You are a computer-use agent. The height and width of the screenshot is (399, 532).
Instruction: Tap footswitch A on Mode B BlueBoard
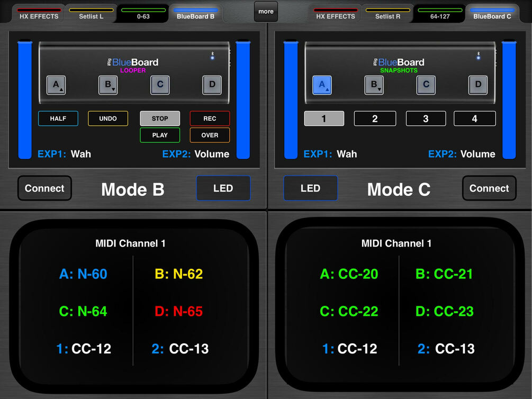point(56,85)
